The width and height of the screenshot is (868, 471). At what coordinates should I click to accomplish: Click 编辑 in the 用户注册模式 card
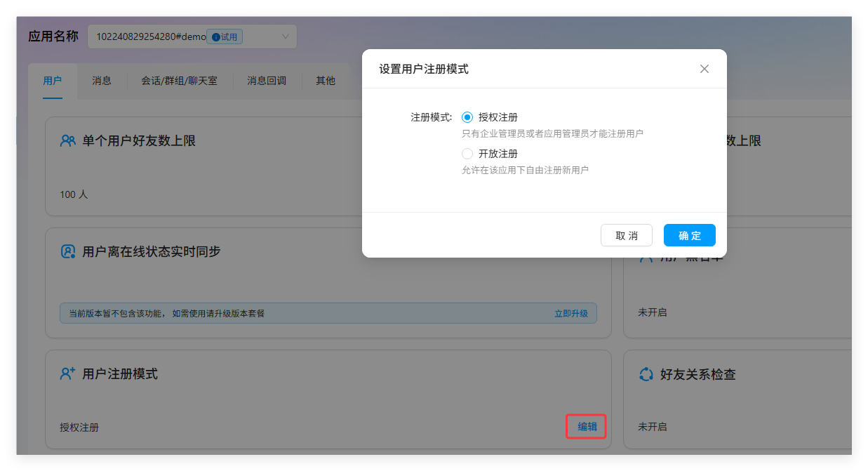point(587,427)
